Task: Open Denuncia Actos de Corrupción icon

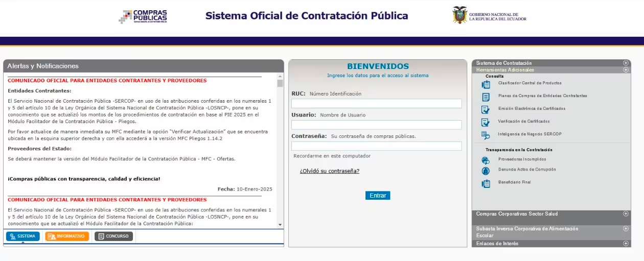Action: 486,171
